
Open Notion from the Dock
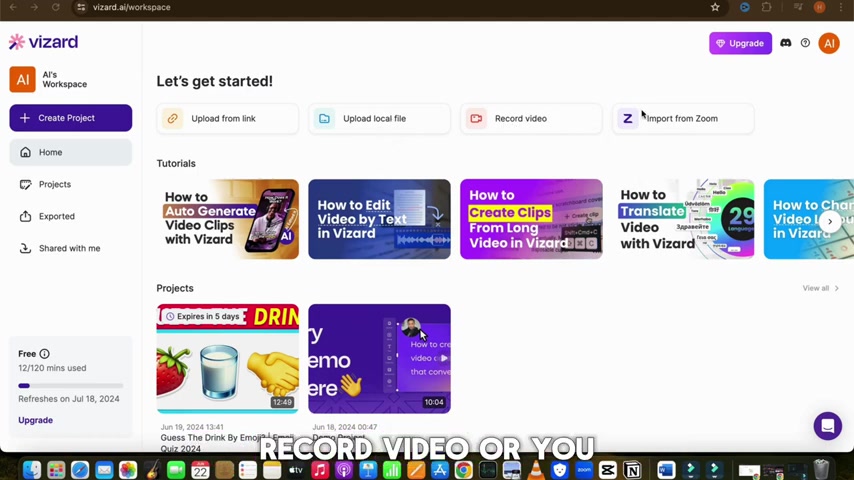[632, 470]
